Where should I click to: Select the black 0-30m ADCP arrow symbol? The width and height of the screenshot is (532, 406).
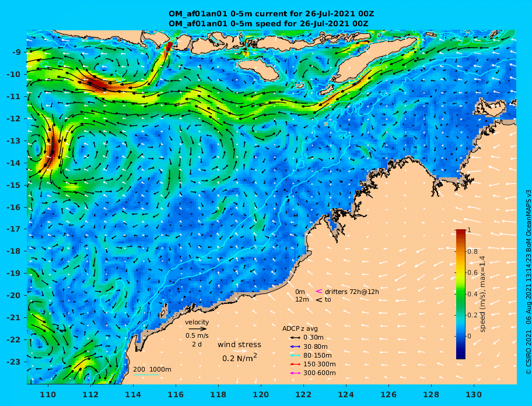coord(295,338)
